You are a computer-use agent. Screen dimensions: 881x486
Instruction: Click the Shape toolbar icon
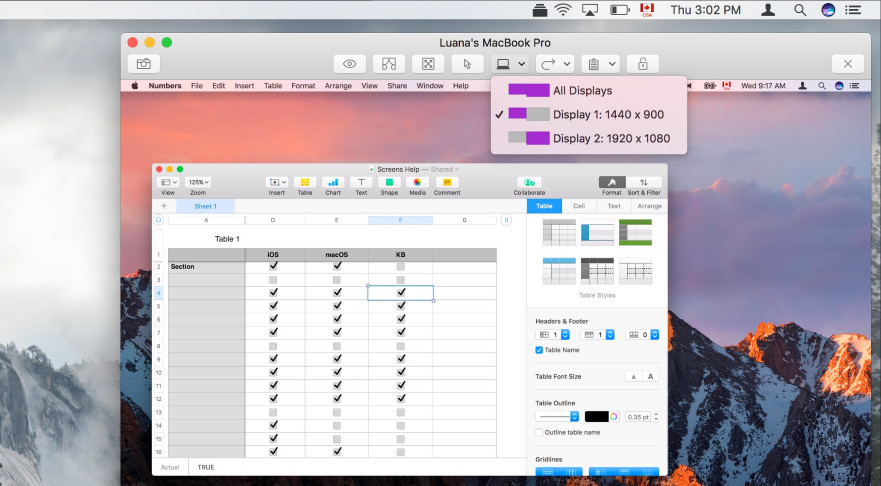coord(389,182)
